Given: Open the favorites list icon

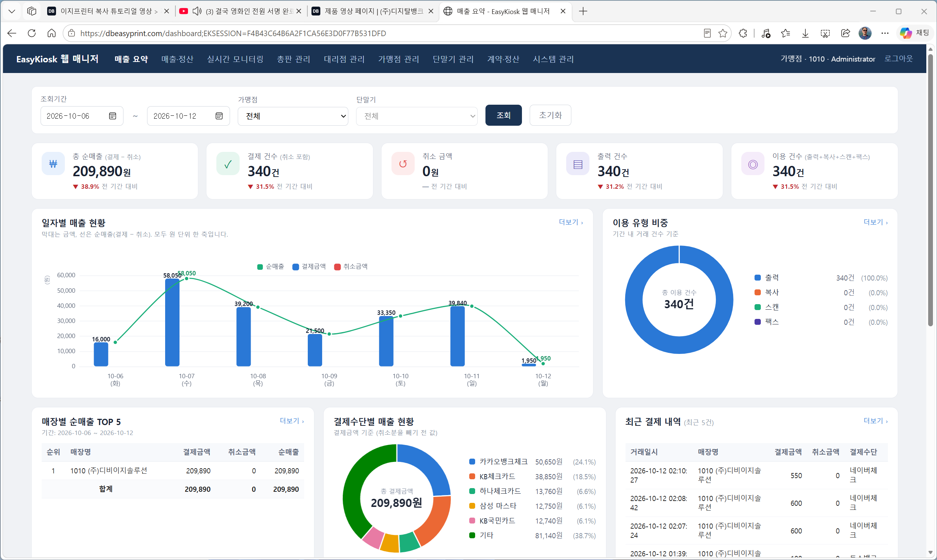Looking at the screenshot, I should click(x=786, y=33).
